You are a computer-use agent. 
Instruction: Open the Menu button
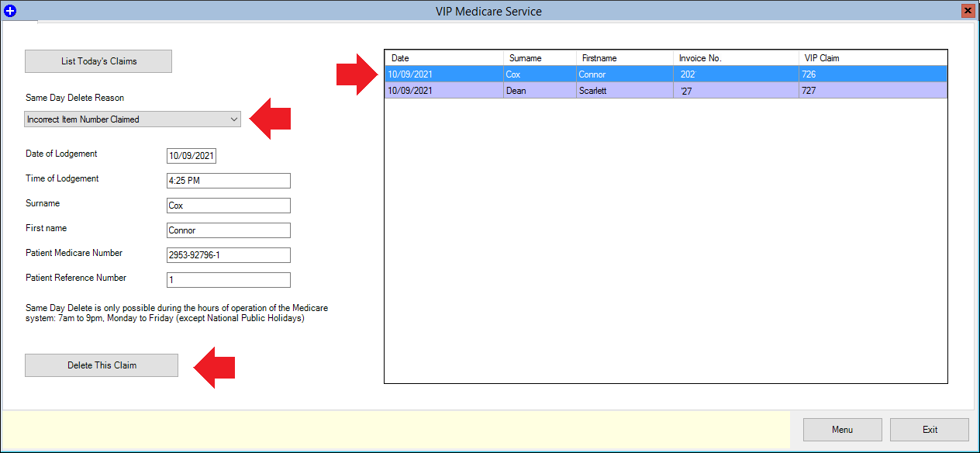843,430
